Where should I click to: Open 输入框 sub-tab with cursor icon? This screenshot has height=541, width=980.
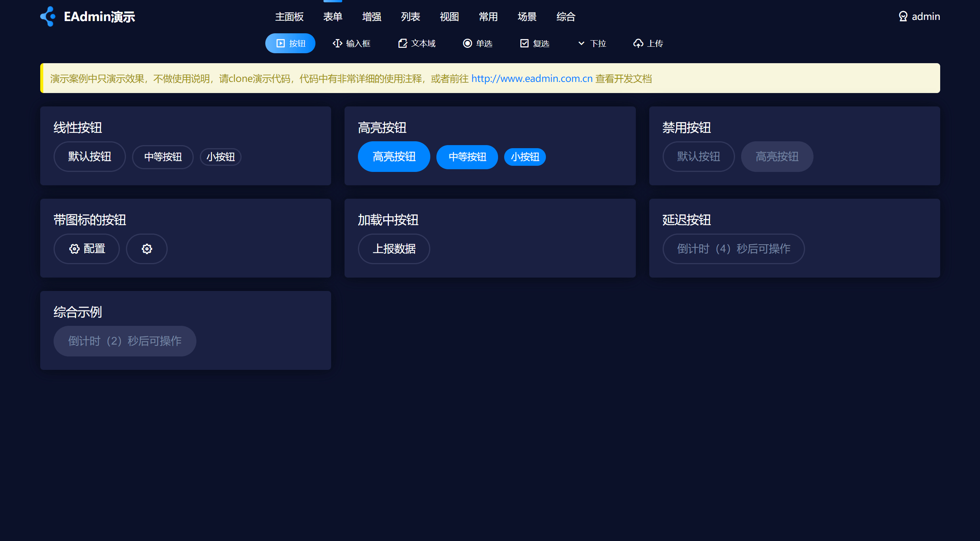[x=351, y=43]
